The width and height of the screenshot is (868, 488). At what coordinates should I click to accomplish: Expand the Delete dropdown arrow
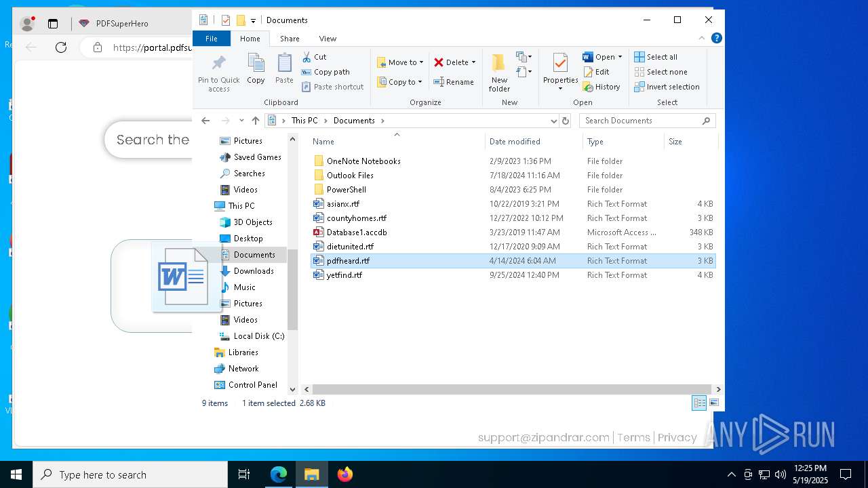[x=473, y=62]
